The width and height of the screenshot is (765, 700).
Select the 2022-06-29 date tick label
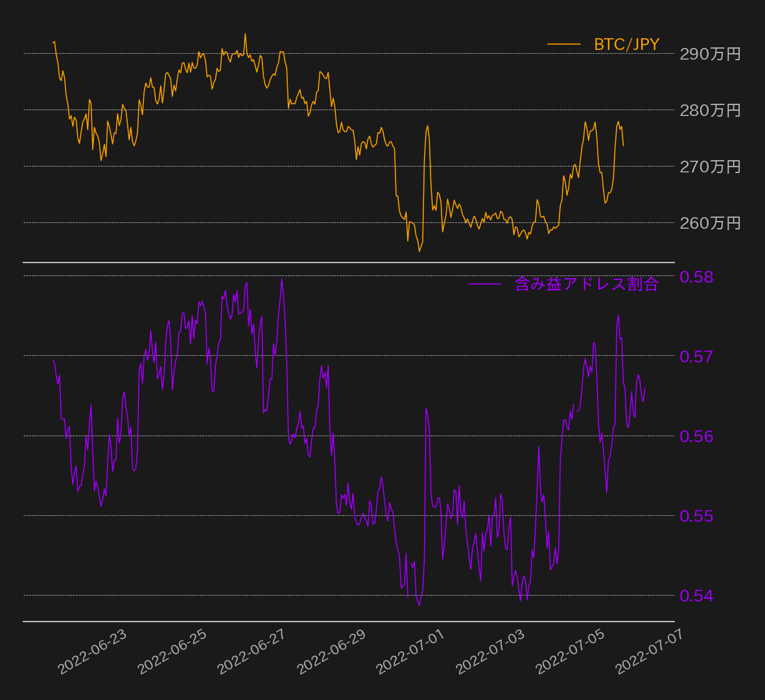coord(331,651)
